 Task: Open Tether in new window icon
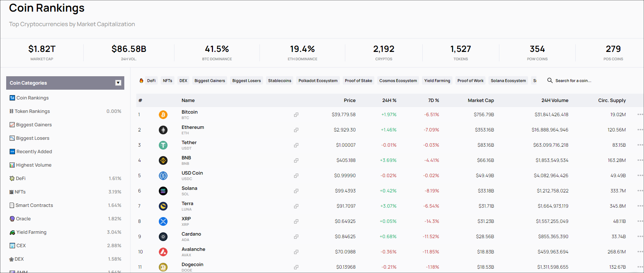296,145
